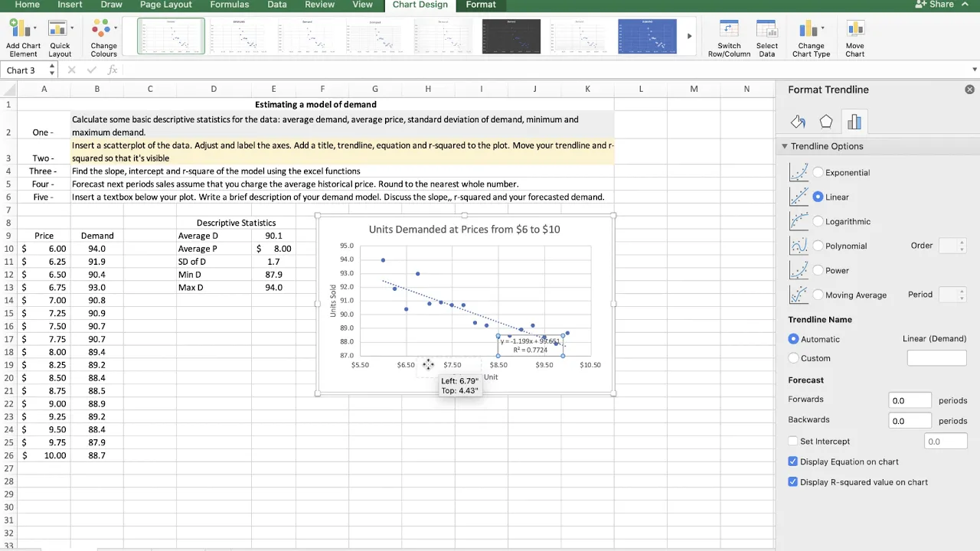This screenshot has width=980, height=551.
Task: Click the chart title text
Action: coord(464,229)
